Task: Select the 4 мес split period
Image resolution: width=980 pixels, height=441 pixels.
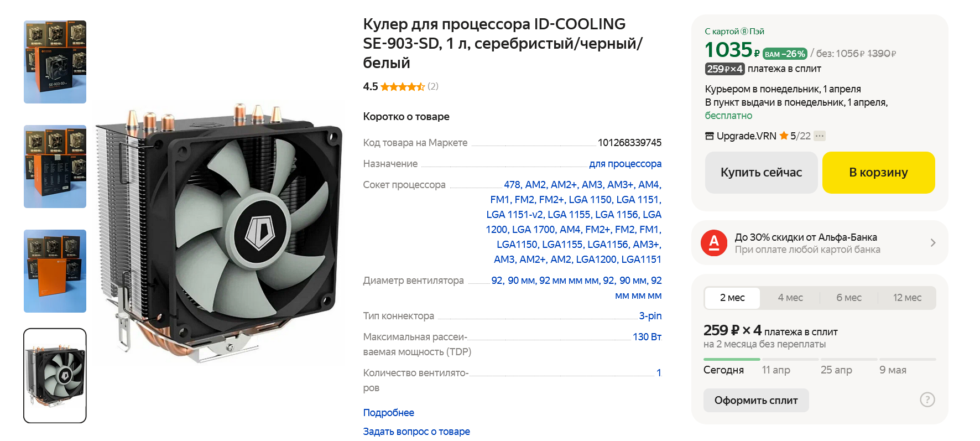Action: click(790, 298)
